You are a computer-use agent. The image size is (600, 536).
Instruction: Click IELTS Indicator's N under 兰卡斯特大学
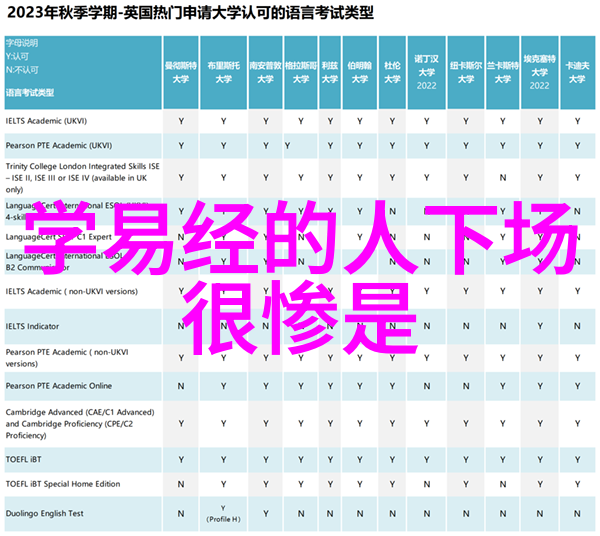click(x=503, y=326)
